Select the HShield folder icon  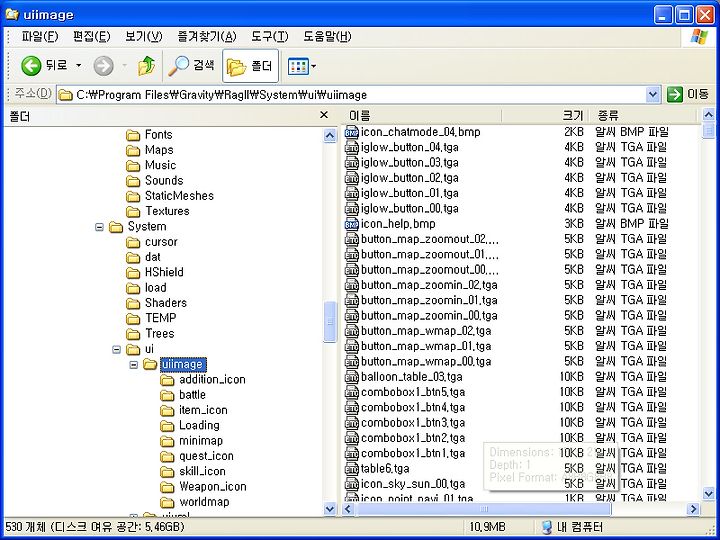133,273
